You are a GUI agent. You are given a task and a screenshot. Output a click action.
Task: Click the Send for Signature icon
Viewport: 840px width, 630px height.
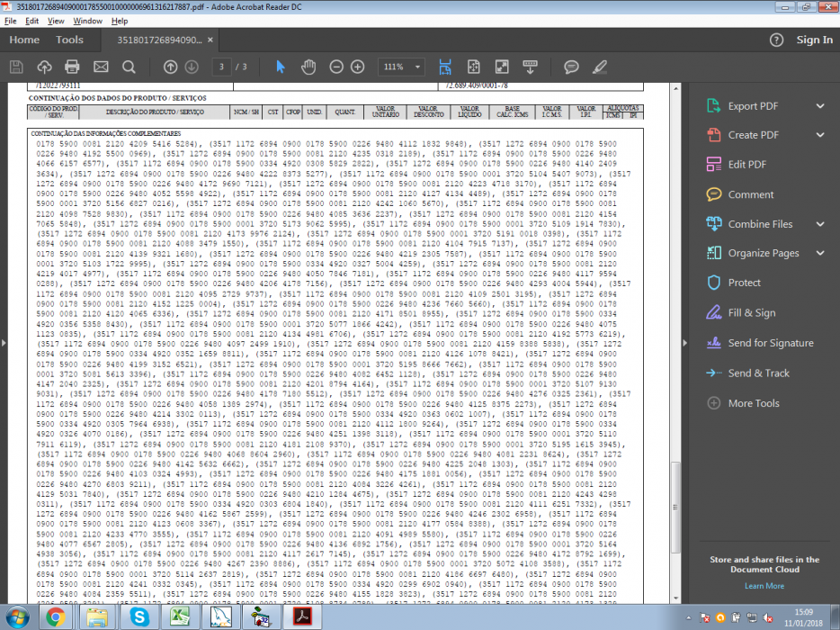click(713, 343)
